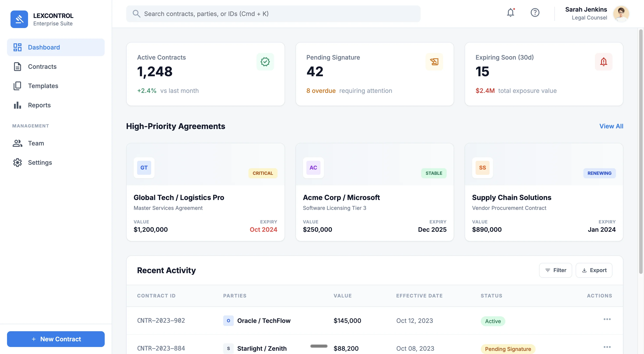Viewport: 644px width, 354px height.
Task: Open the actions menu for CNTR-2023-902
Action: (x=607, y=319)
